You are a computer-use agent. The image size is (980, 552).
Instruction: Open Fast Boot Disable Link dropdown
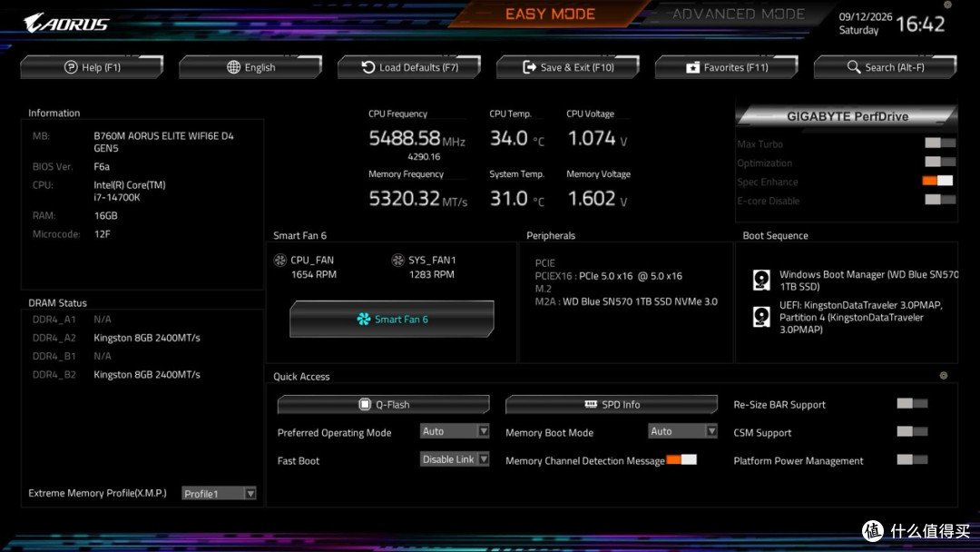455,459
